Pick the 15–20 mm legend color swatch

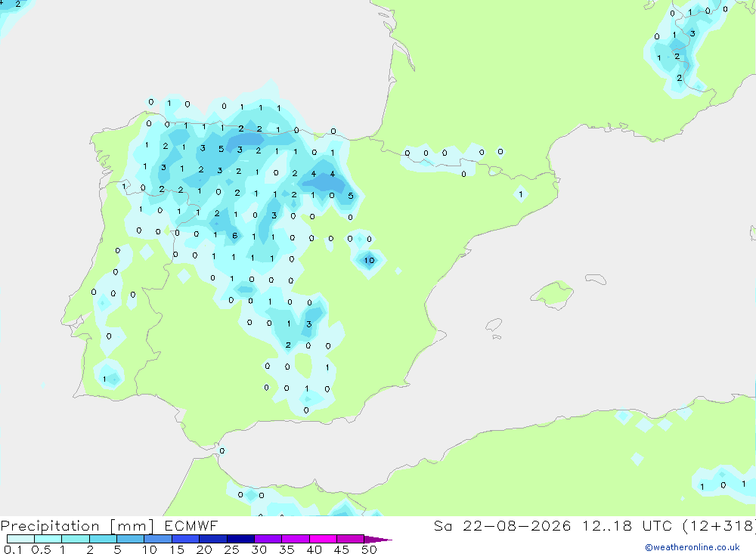[186, 539]
